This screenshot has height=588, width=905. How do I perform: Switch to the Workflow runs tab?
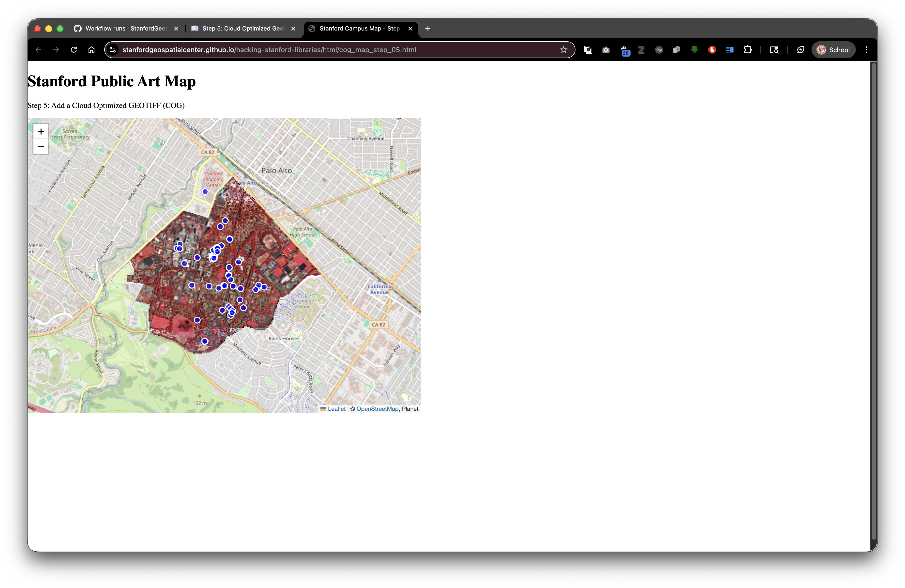[x=125, y=29]
